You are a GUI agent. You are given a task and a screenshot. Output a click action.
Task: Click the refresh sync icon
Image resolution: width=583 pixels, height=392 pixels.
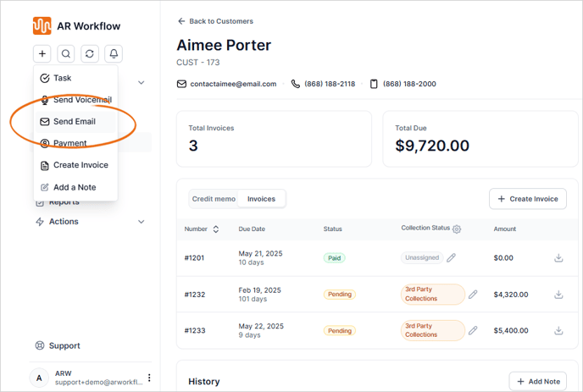90,53
